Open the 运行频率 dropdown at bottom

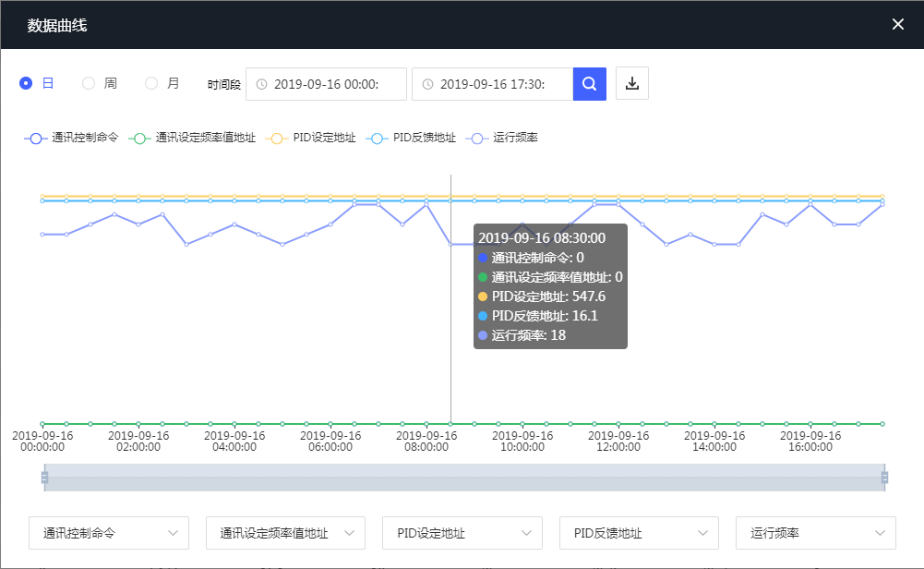pyautogui.click(x=815, y=533)
